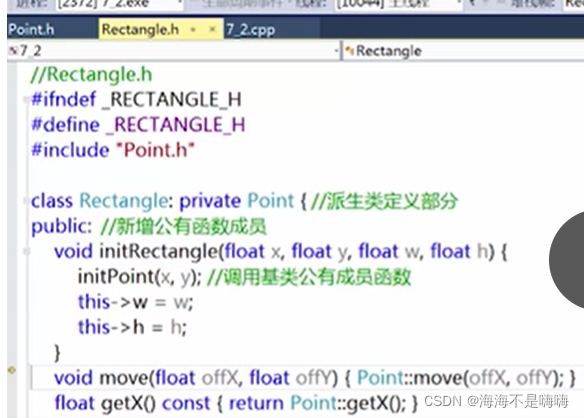Pin the Rectangle.h tab
The image size is (584, 418).
(193, 29)
